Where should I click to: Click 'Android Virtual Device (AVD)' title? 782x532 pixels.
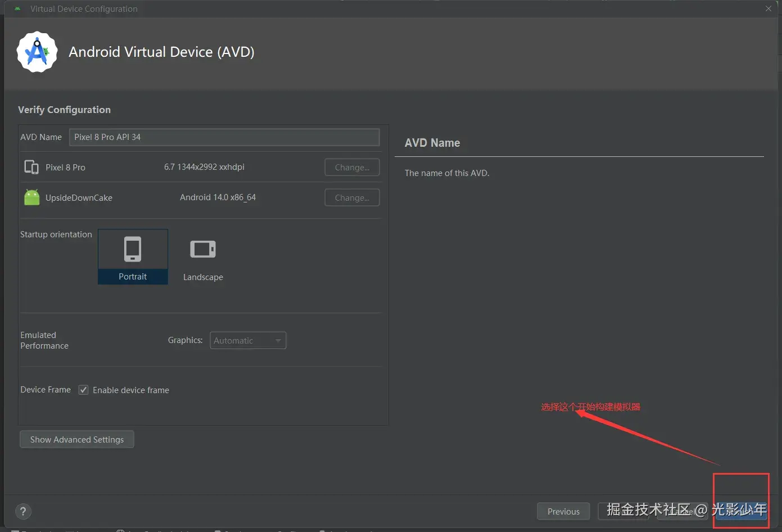pyautogui.click(x=161, y=52)
